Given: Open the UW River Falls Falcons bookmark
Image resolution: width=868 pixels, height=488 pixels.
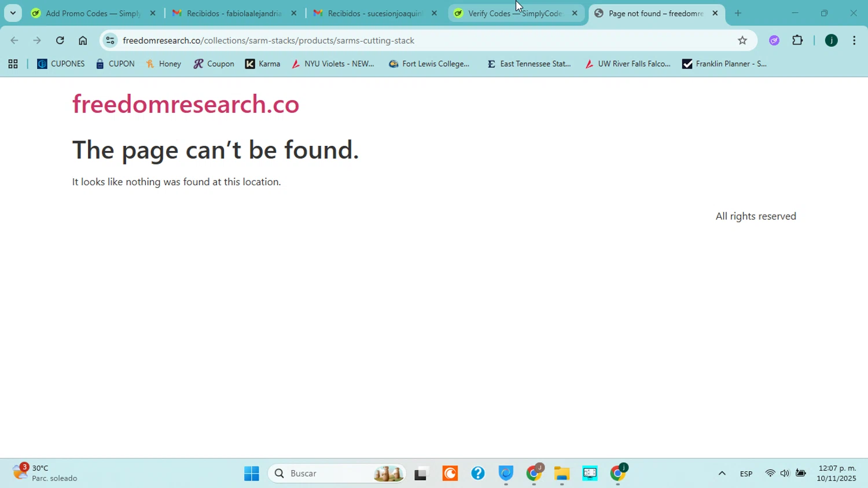Looking at the screenshot, I should coord(628,64).
